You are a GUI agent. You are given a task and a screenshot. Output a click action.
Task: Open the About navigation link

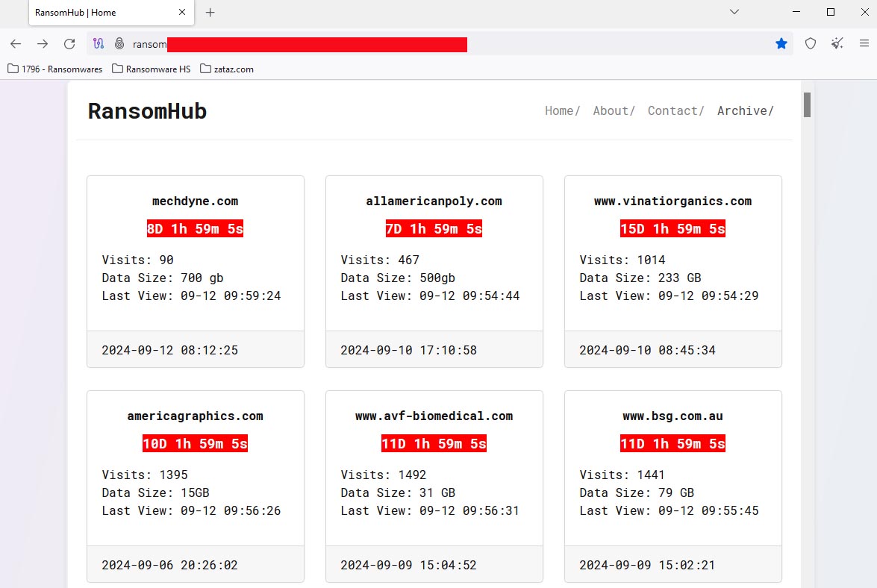(614, 110)
